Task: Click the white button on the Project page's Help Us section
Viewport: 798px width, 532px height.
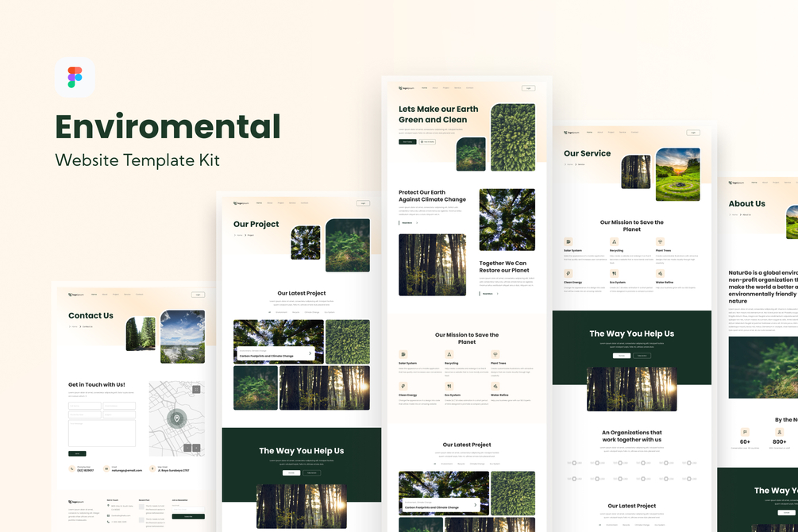Action: click(291, 473)
